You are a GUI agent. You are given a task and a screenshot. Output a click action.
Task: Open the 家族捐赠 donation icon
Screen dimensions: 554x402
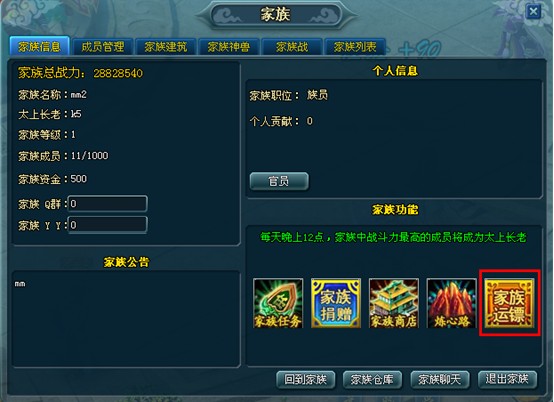[x=336, y=303]
